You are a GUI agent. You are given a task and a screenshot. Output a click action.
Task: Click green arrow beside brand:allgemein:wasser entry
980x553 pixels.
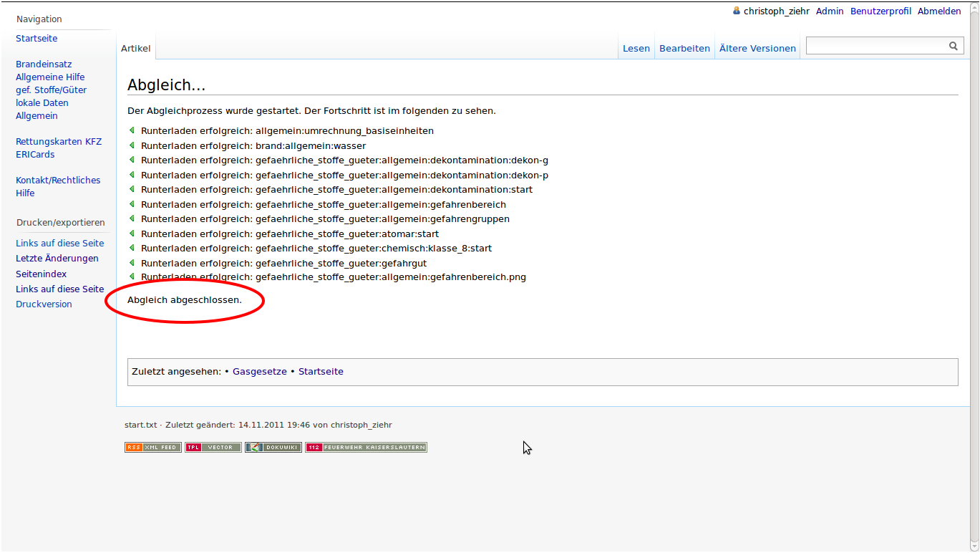(x=132, y=145)
